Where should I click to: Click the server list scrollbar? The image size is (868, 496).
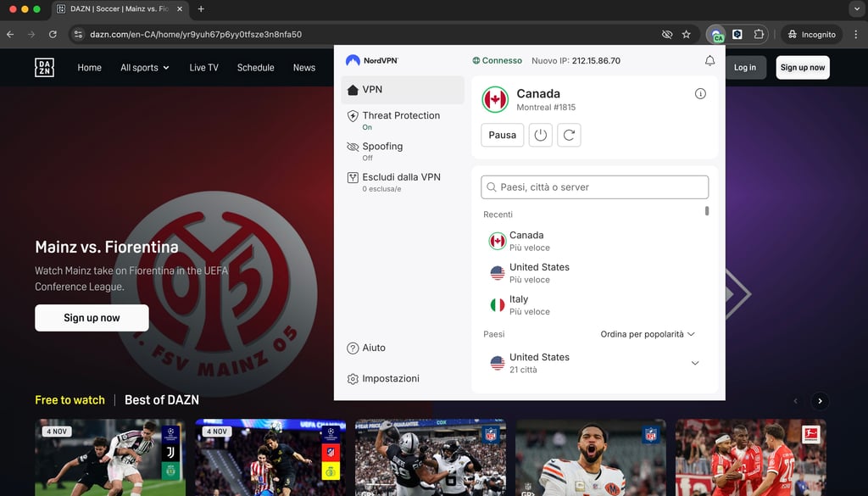click(x=707, y=211)
